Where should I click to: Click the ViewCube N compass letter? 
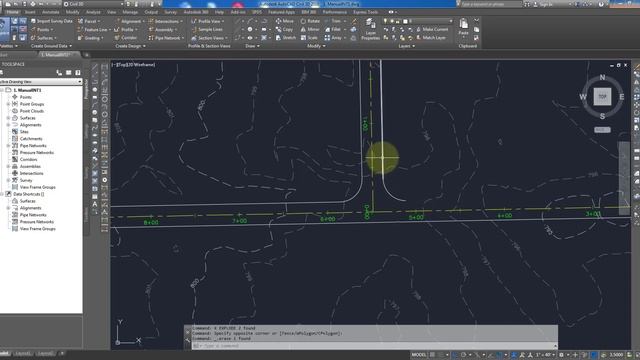point(602,78)
